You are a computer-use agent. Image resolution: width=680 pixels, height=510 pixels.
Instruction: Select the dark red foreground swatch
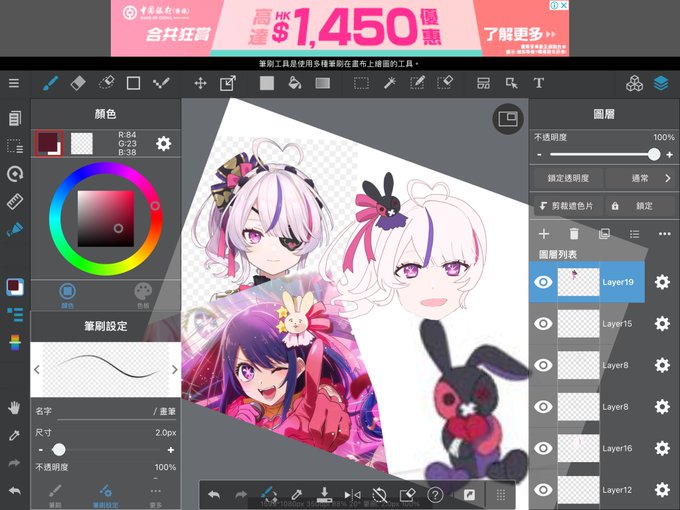pyautogui.click(x=49, y=144)
